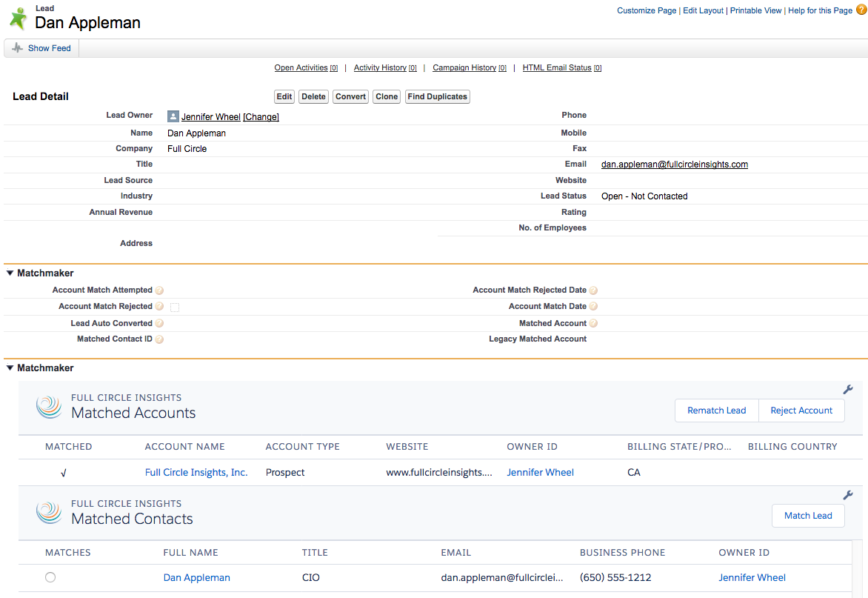Viewport: 868px width, 598px height.
Task: Open Jennifer Wheel in Matched Accounts row
Action: point(541,472)
